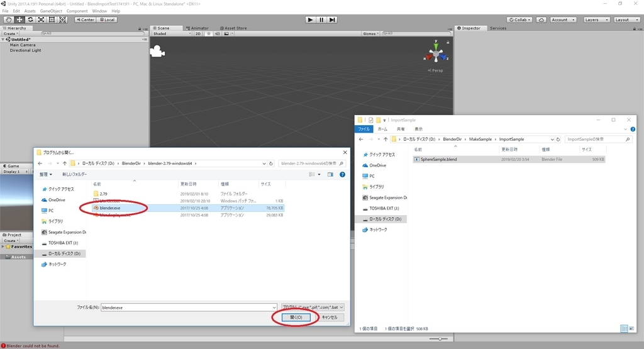Toggle Local handle rotation button
The height and width of the screenshot is (349, 644).
pos(107,19)
